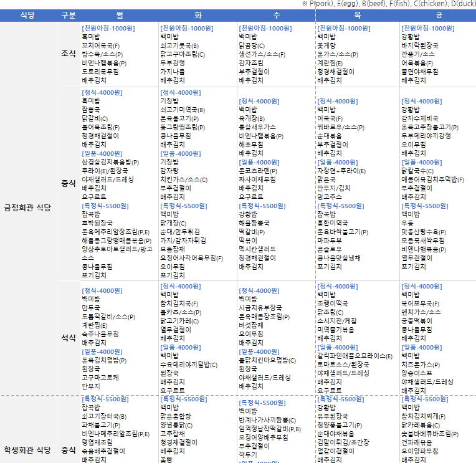Click 닭칼국수(C) in Friday's lunch
Viewport: 476px width, 463px height.
(421, 171)
